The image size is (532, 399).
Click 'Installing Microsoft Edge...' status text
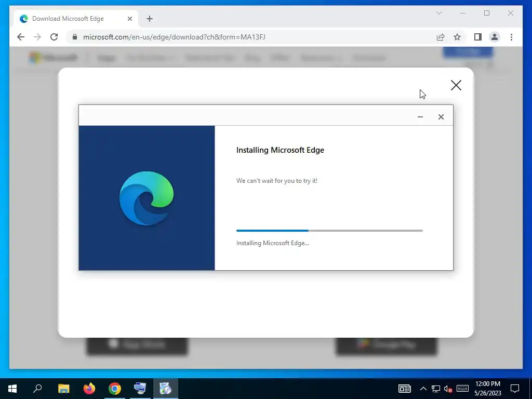point(272,243)
